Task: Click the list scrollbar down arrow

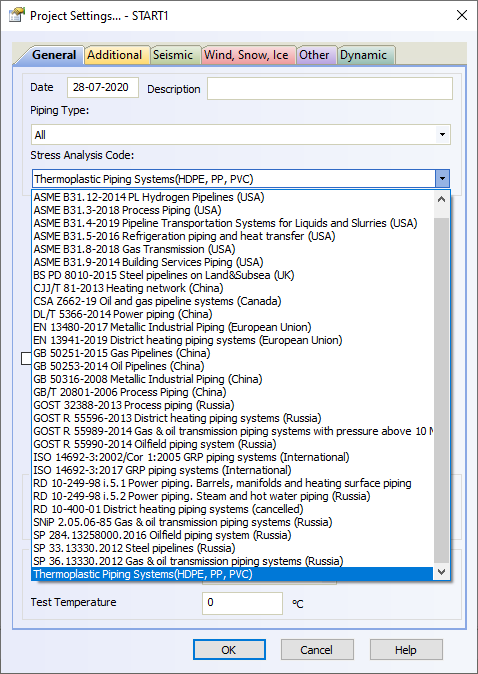Action: point(441,572)
